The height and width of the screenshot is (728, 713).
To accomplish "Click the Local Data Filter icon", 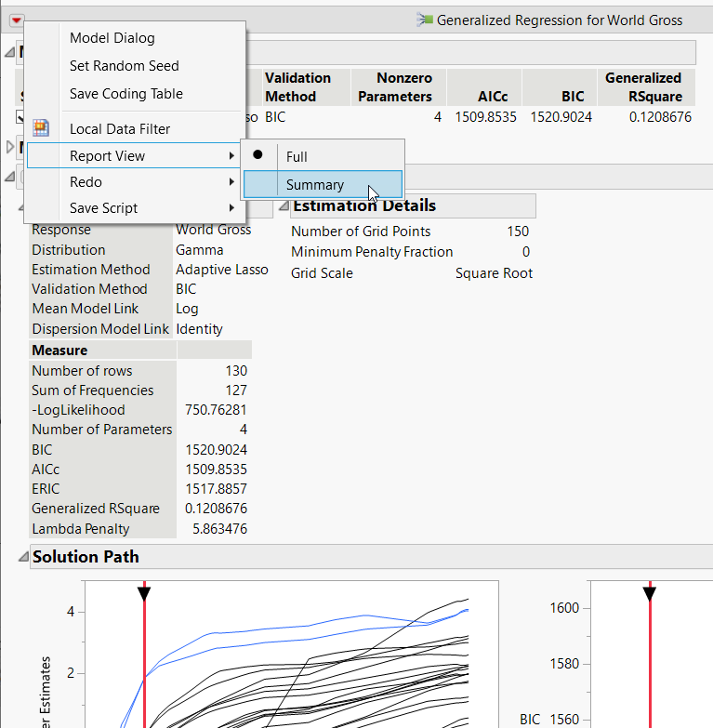I will [x=41, y=128].
